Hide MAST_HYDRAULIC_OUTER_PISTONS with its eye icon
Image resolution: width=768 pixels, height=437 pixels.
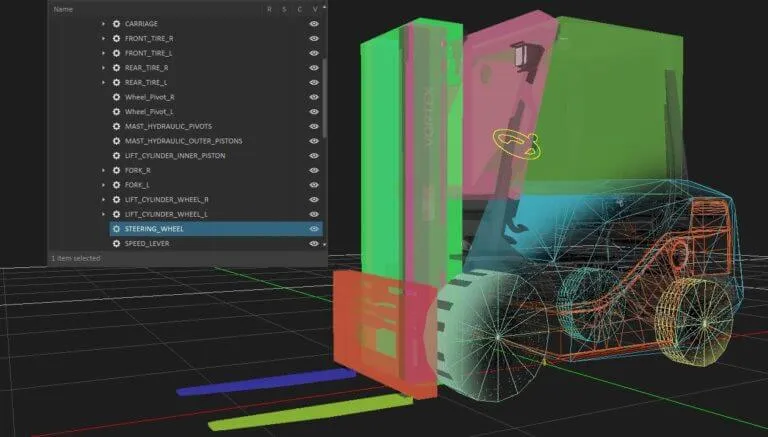tap(314, 141)
